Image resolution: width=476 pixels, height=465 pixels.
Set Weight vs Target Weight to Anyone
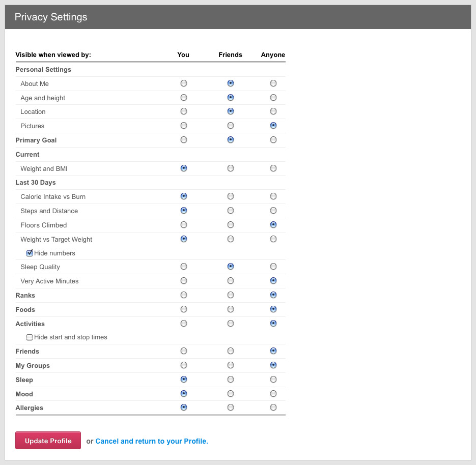[x=273, y=239]
